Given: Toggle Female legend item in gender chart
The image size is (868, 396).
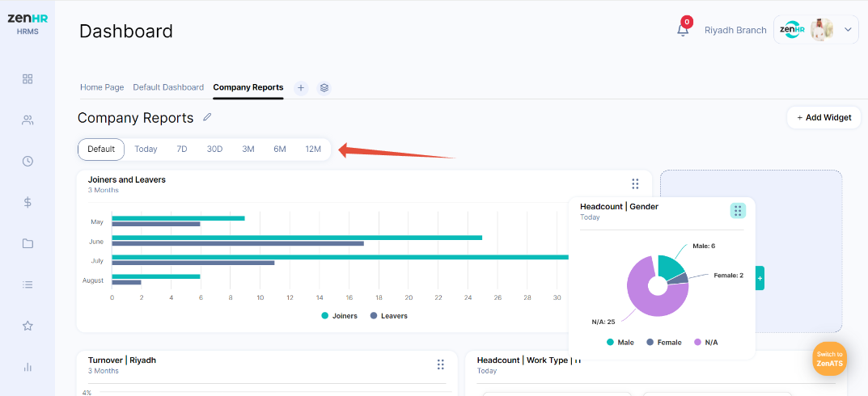Looking at the screenshot, I should coord(664,343).
